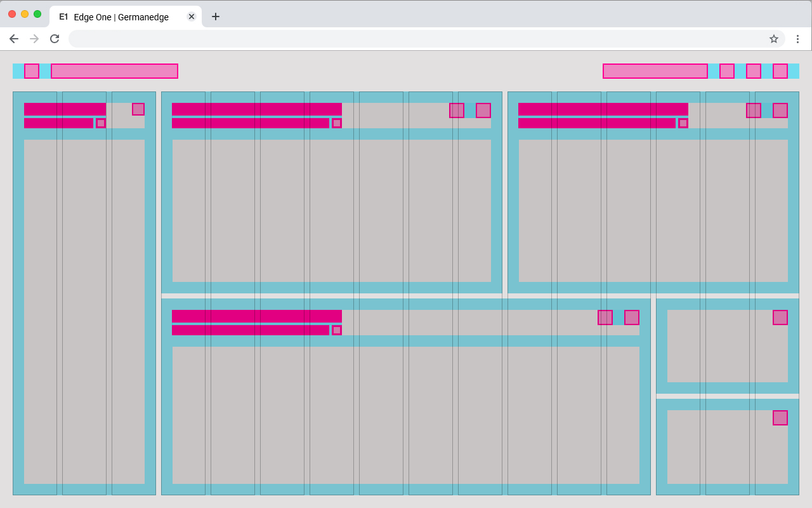Viewport: 812px width, 508px height.
Task: Click the wide pink bar at the header's left
Action: tap(114, 71)
